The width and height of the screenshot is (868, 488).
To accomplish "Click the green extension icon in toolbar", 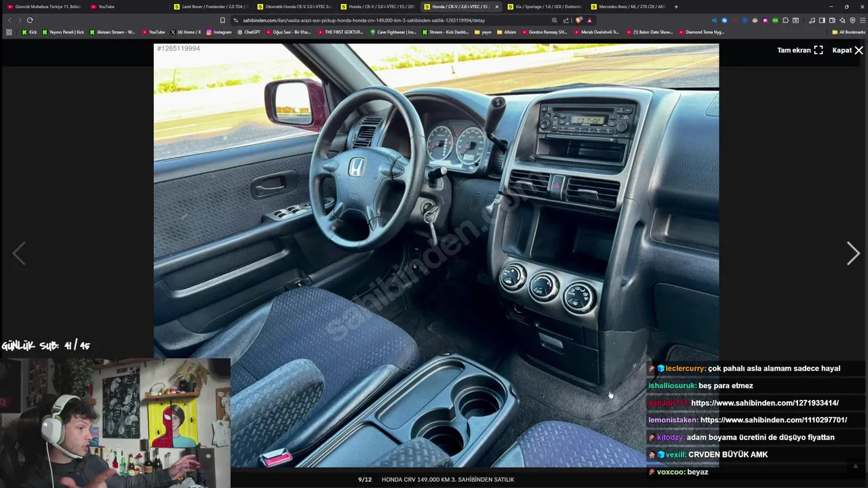I will [x=775, y=20].
